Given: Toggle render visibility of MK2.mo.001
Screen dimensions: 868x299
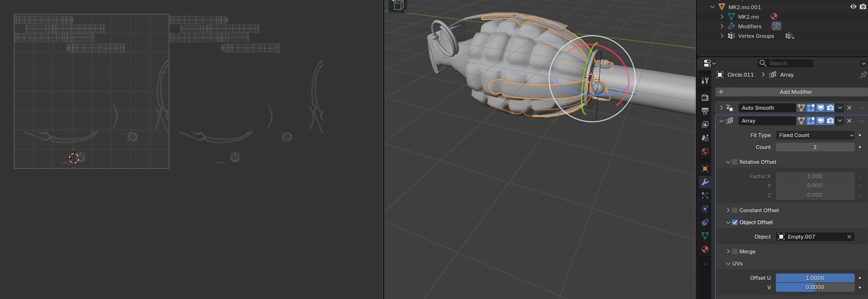Looking at the screenshot, I should [x=863, y=7].
